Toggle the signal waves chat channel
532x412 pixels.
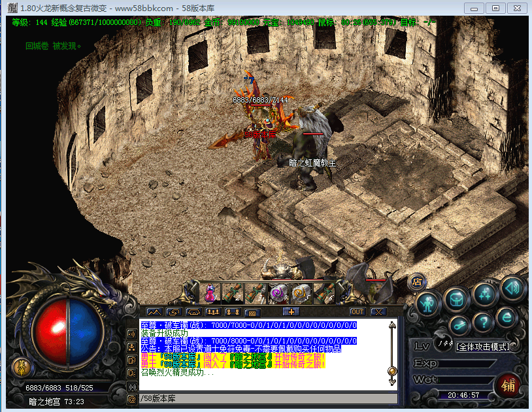point(131,387)
